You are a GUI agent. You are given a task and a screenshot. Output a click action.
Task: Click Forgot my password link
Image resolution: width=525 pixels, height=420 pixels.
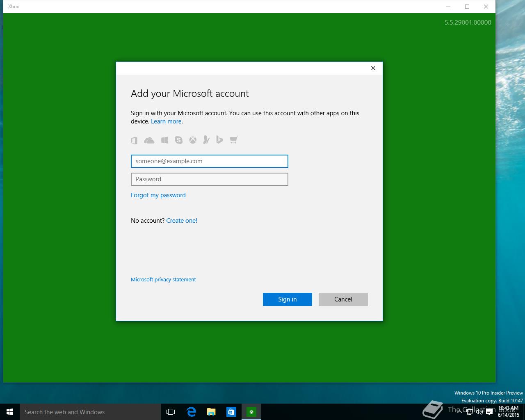[158, 195]
